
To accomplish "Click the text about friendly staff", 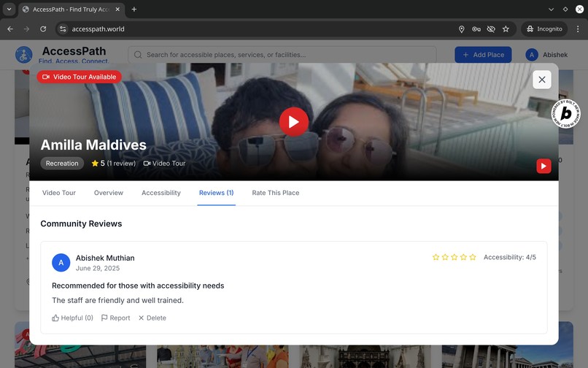I will click(x=117, y=300).
